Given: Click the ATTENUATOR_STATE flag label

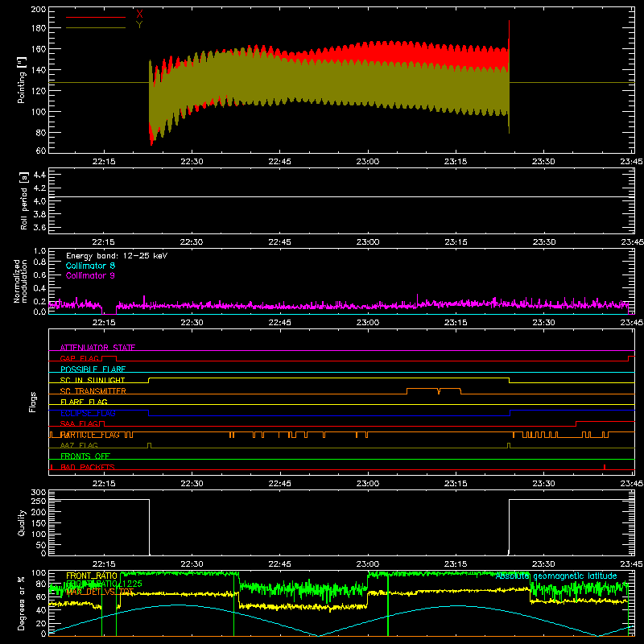Looking at the screenshot, I should click(97, 348).
